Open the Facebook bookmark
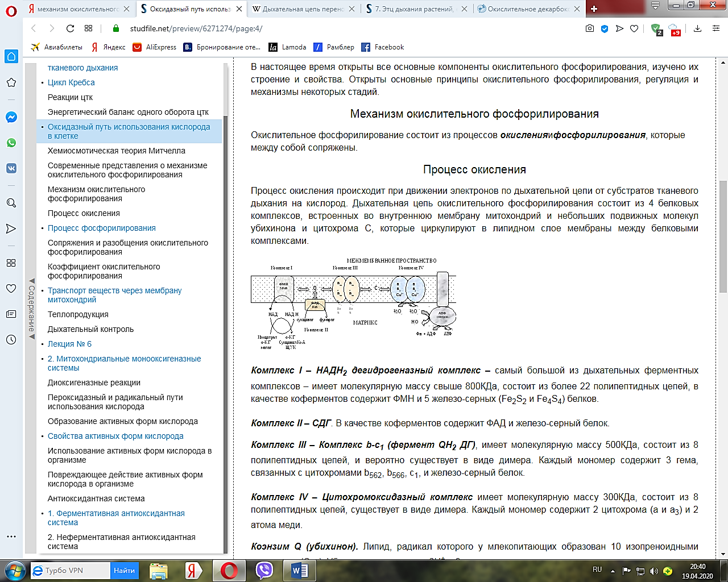The width and height of the screenshot is (728, 582). tap(382, 47)
